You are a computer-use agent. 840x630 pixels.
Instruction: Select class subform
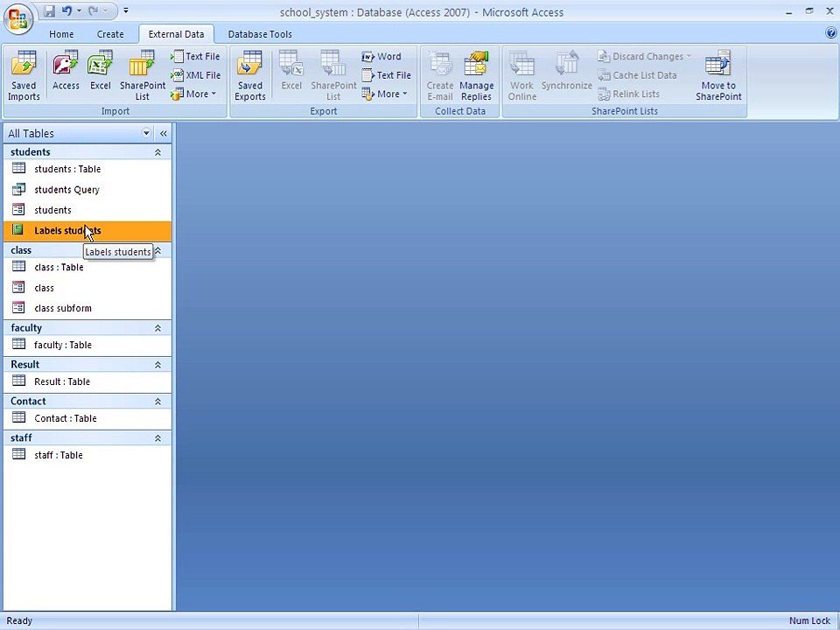click(87, 308)
